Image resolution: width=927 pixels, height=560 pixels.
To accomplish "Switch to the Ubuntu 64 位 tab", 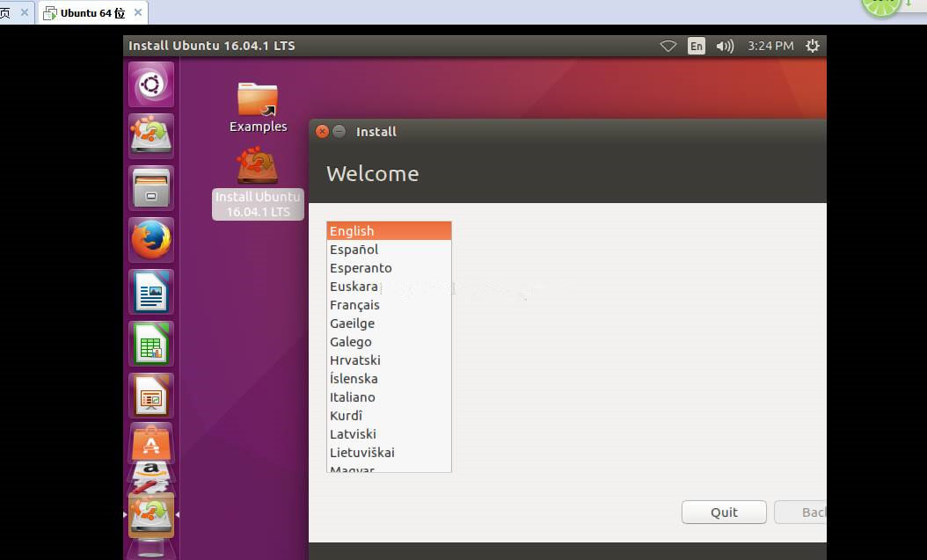I will coord(93,13).
